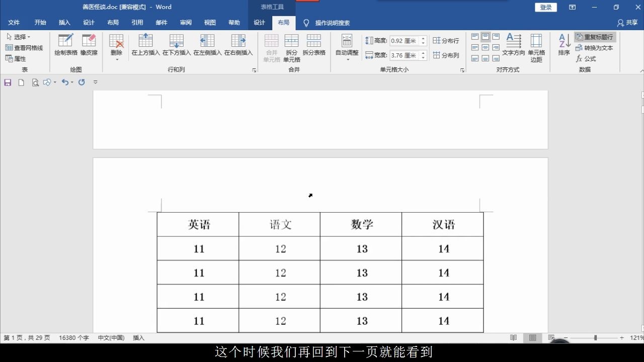Image resolution: width=644 pixels, height=362 pixels.
Task: Click the 共享 share button
Action: [x=627, y=23]
